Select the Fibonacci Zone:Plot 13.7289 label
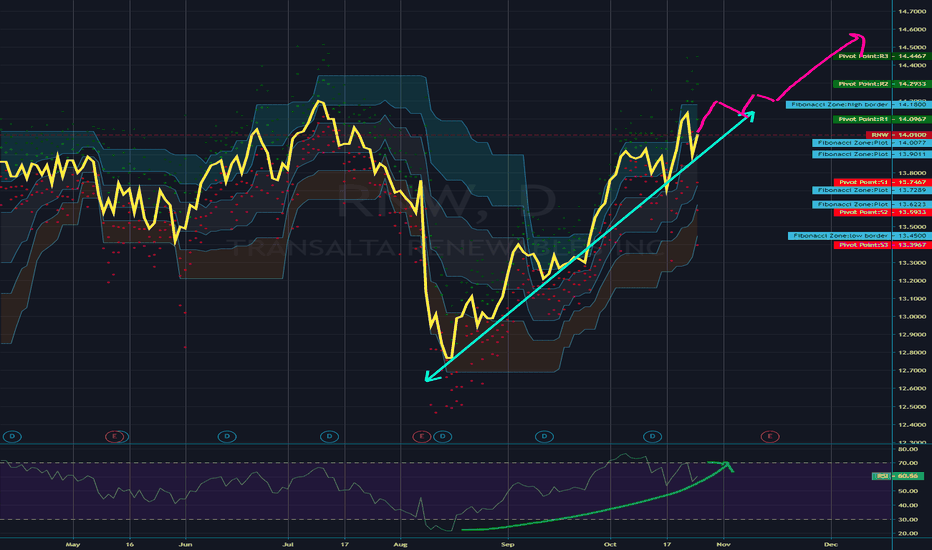 (871, 190)
